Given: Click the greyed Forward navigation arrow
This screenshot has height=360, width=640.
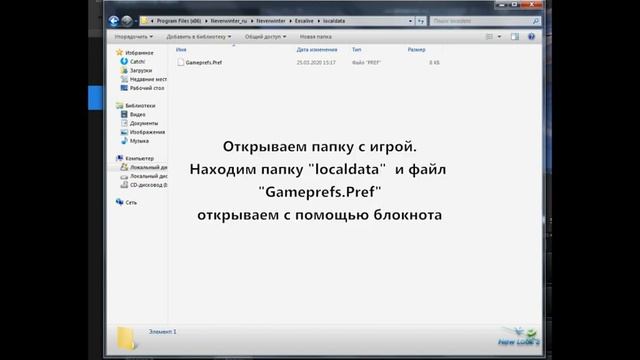Looking at the screenshot, I should pyautogui.click(x=127, y=21).
